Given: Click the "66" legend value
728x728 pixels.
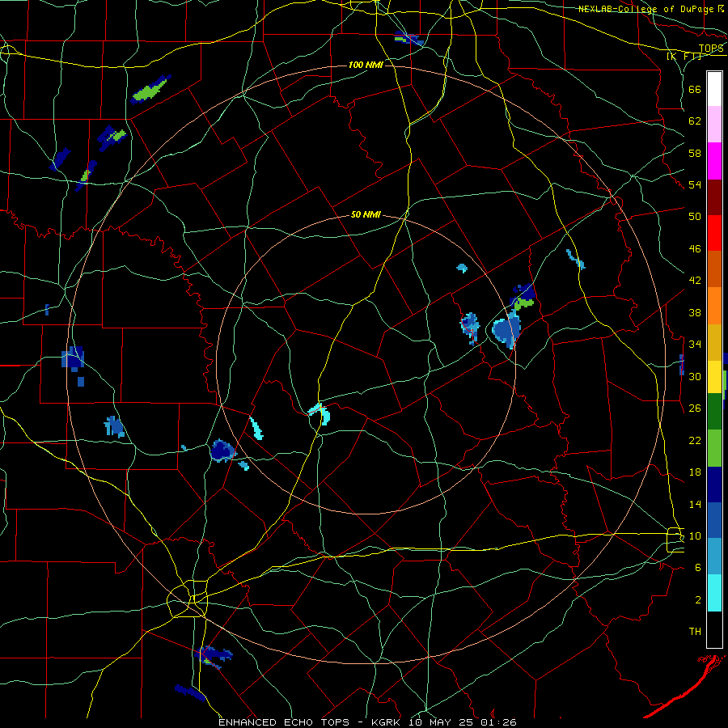Looking at the screenshot, I should click(695, 89).
